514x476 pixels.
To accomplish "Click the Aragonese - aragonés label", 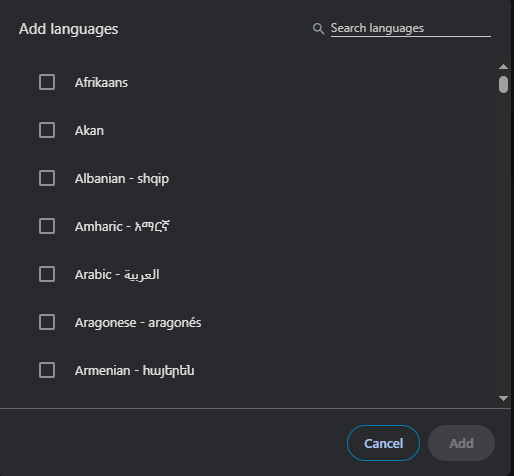I will [x=138, y=323].
